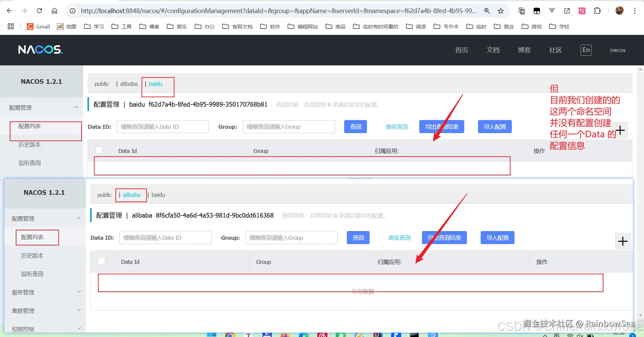Open the browser profile avatar
The height and width of the screenshot is (337, 644).
pos(620,11)
